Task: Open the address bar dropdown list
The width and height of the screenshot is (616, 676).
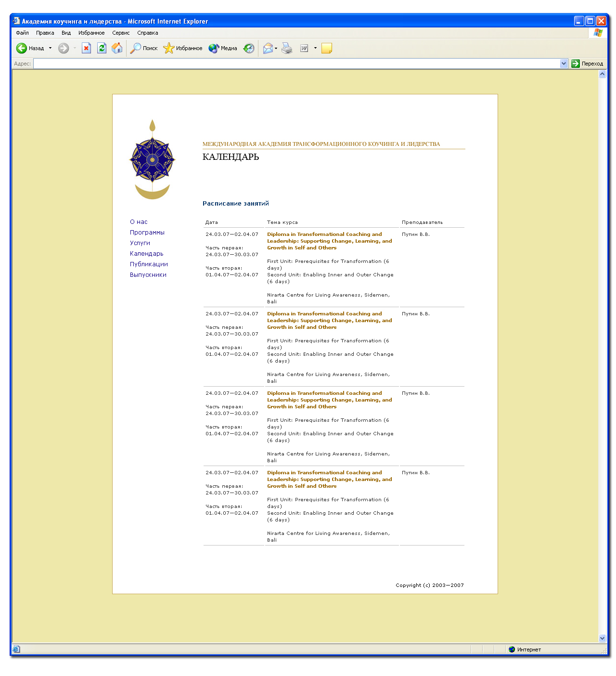Action: tap(564, 64)
